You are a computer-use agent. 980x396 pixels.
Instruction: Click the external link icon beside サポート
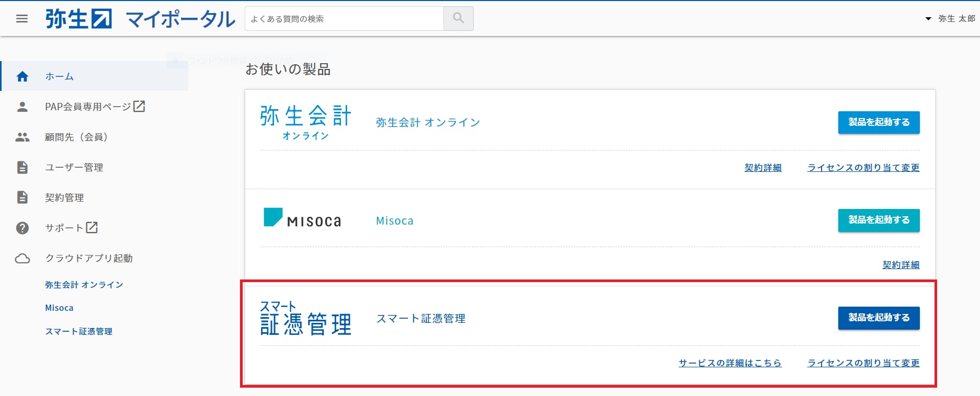click(x=92, y=227)
